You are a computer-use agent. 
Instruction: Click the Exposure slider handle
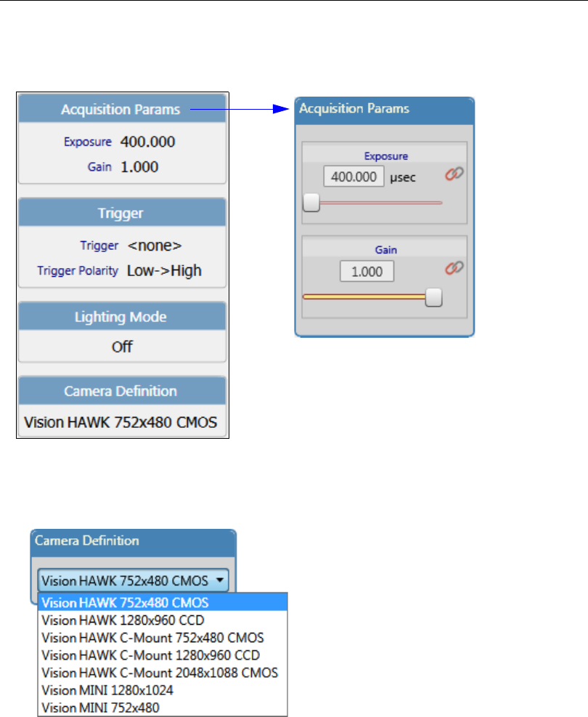coord(311,203)
